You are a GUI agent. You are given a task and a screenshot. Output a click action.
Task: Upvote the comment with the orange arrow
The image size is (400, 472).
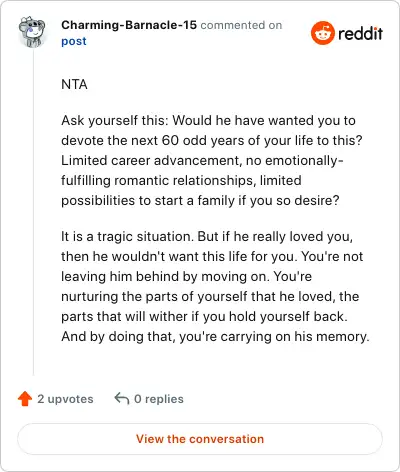click(25, 399)
